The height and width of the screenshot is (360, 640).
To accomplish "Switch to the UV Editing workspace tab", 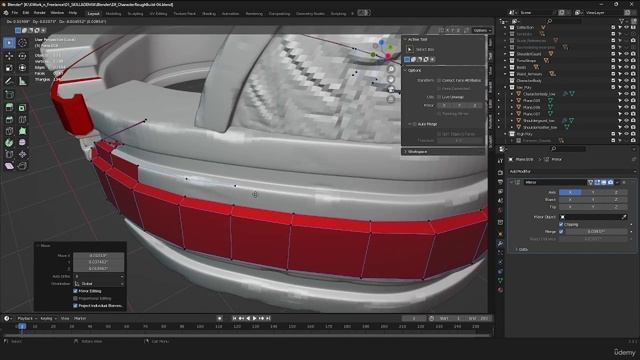I will pos(158,13).
